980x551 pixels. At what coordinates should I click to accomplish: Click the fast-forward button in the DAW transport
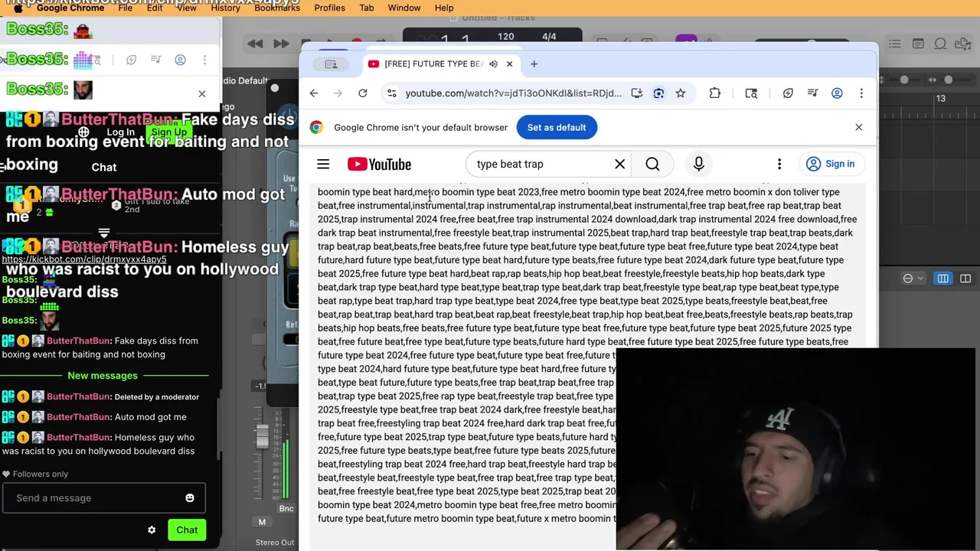coord(282,44)
